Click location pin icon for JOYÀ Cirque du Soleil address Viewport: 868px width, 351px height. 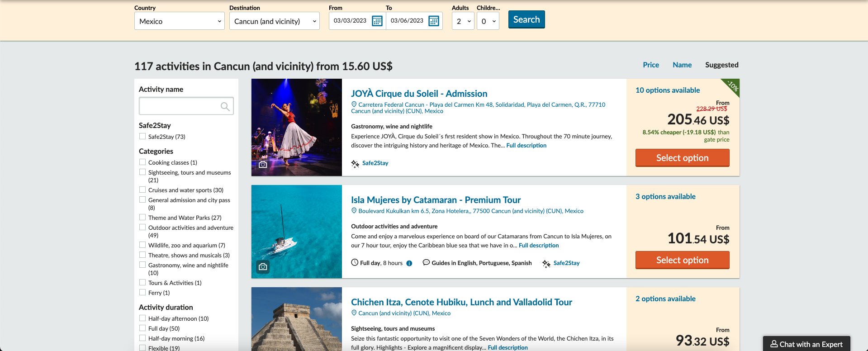tap(354, 104)
